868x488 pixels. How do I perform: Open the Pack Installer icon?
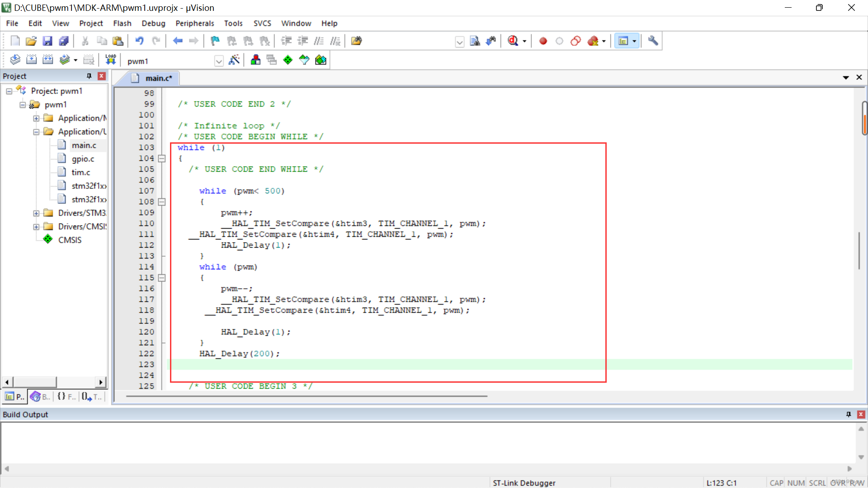321,60
